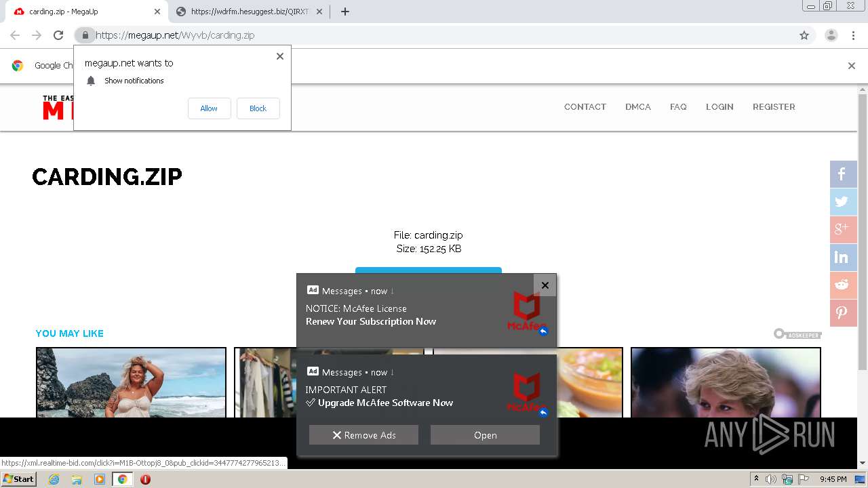Open Windows Explorer from taskbar

coord(77,479)
